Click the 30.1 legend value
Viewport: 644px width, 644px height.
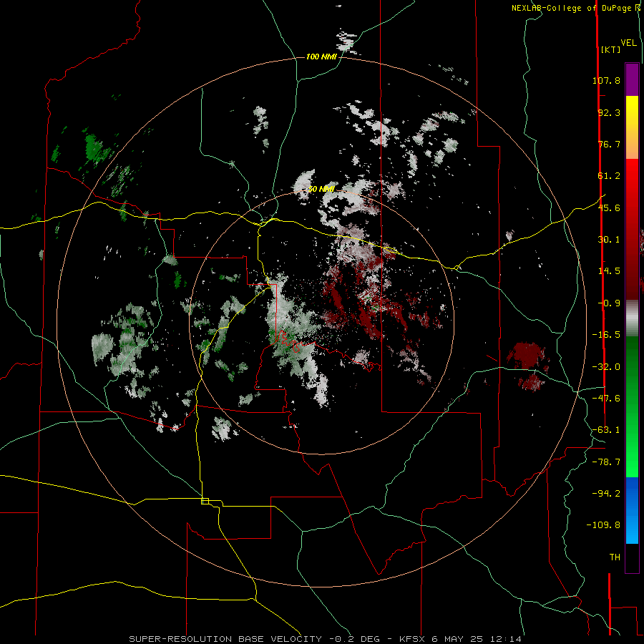coord(609,240)
